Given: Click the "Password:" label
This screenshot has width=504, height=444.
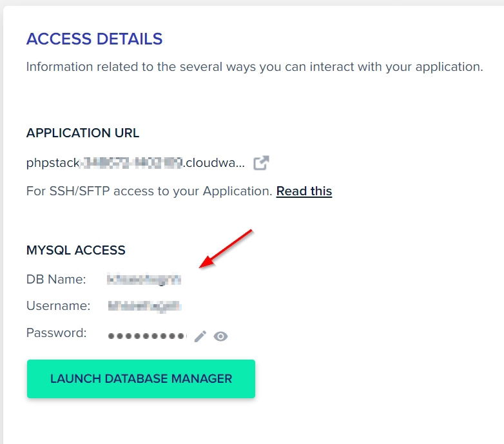Looking at the screenshot, I should click(56, 333).
